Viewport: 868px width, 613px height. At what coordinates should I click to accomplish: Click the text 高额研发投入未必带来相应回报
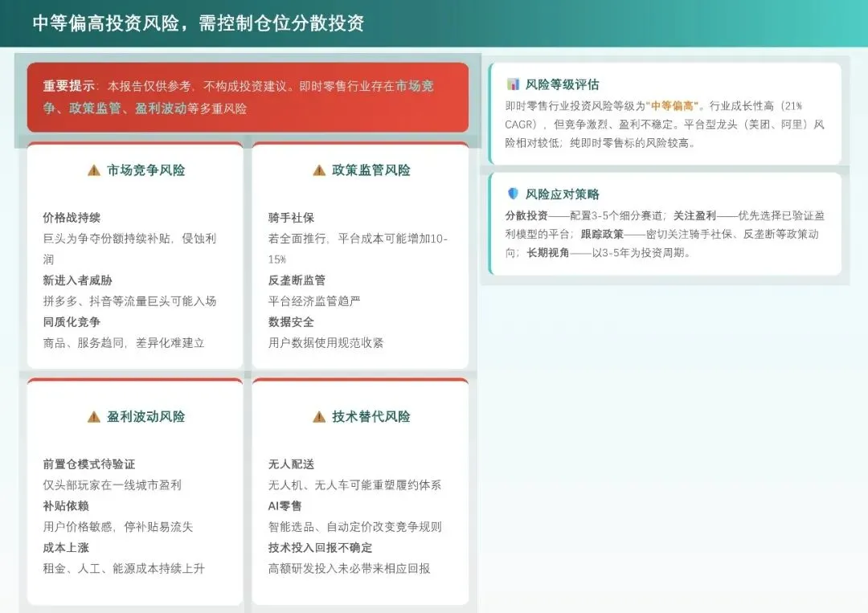tap(350, 569)
